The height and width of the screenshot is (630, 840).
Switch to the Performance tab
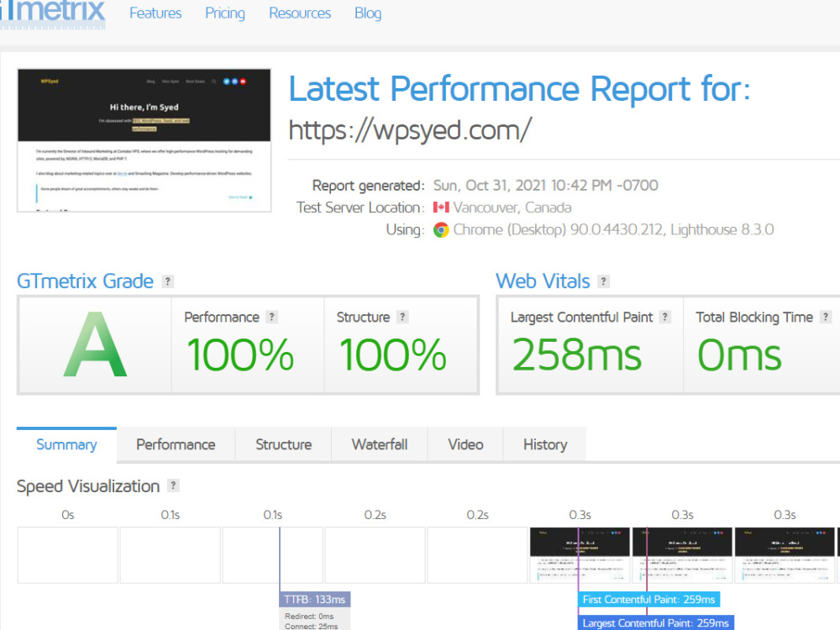click(x=176, y=444)
